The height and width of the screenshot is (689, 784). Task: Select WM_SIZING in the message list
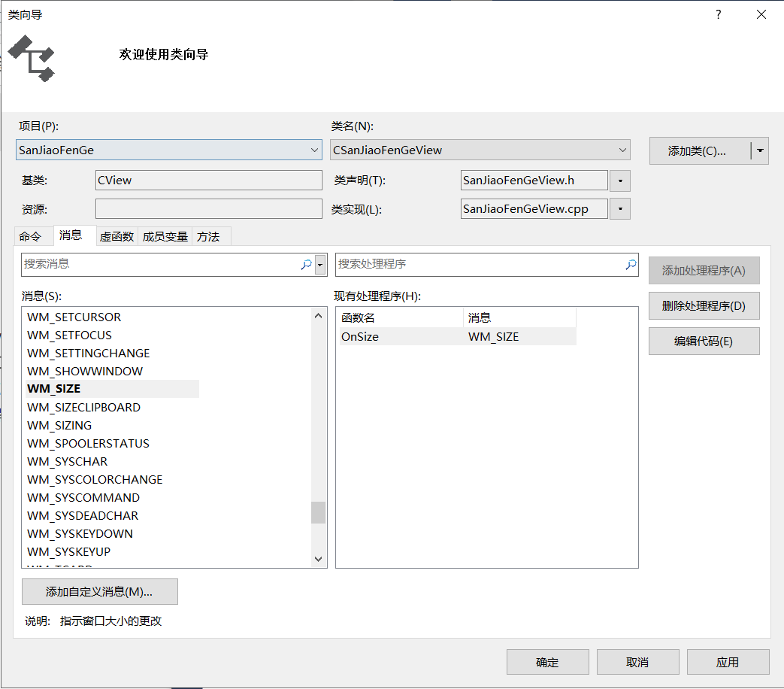[59, 425]
